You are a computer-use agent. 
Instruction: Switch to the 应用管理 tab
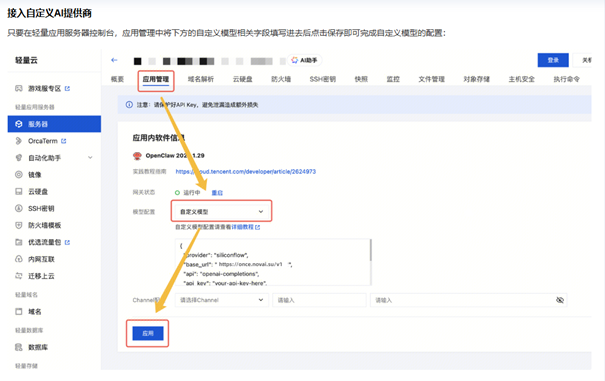[156, 79]
